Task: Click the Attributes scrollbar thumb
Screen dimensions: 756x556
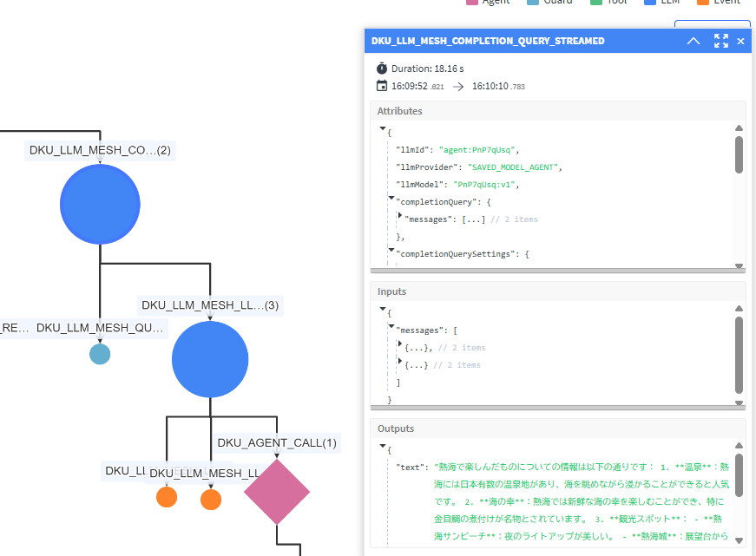Action: pyautogui.click(x=739, y=154)
